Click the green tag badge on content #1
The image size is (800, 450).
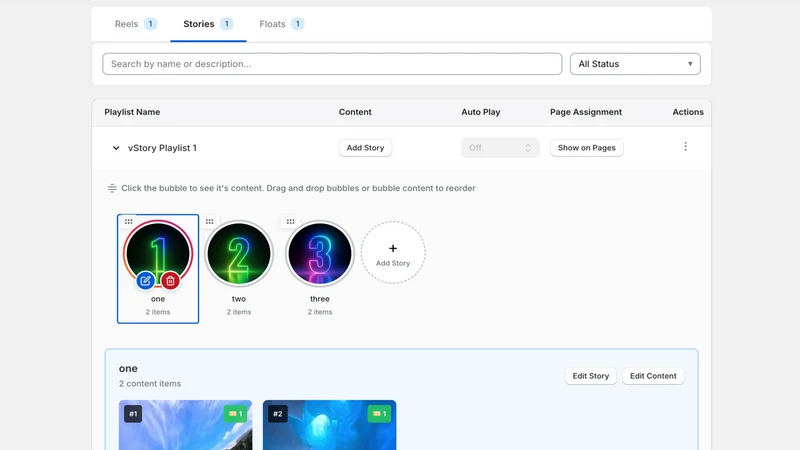(235, 414)
